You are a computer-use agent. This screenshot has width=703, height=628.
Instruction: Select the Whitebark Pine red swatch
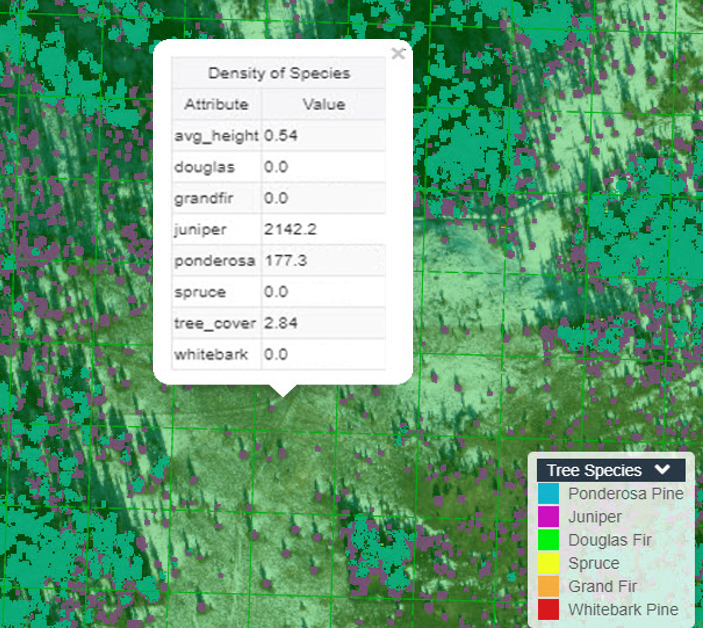point(548,610)
